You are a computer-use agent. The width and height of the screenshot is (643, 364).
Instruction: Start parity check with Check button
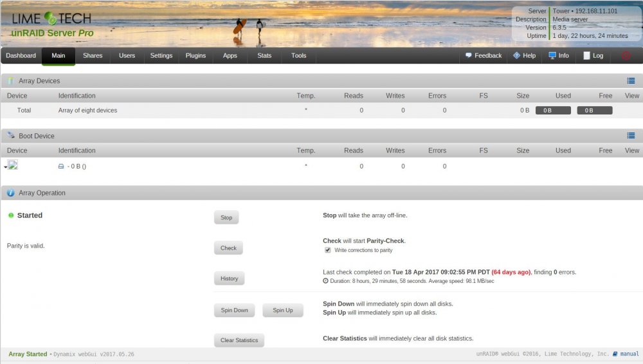click(x=228, y=248)
